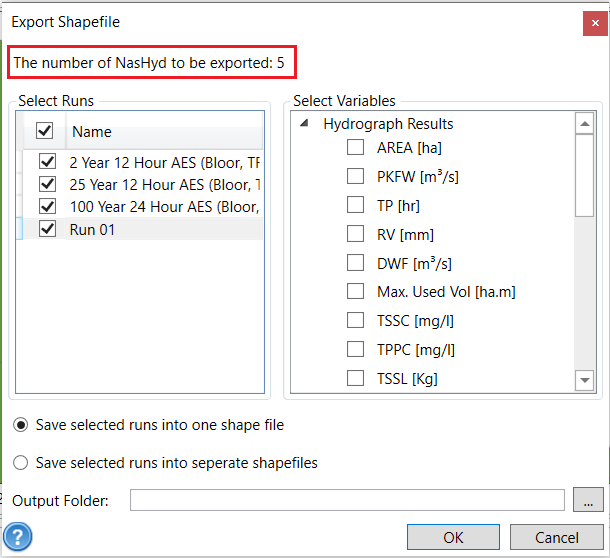This screenshot has width=610, height=558.
Task: Uncheck the 100 Year 24 Hour AES run
Action: [x=47, y=207]
